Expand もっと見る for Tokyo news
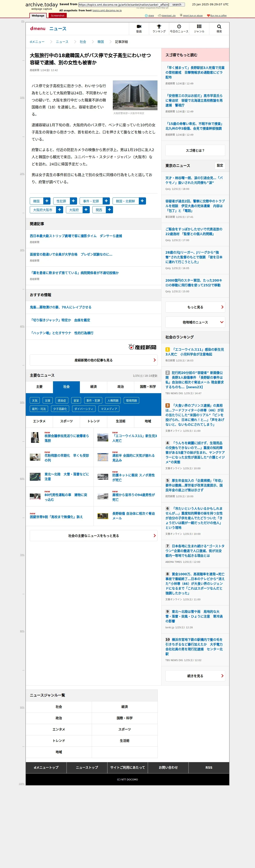Screen dimensions: 255x868 195,307
